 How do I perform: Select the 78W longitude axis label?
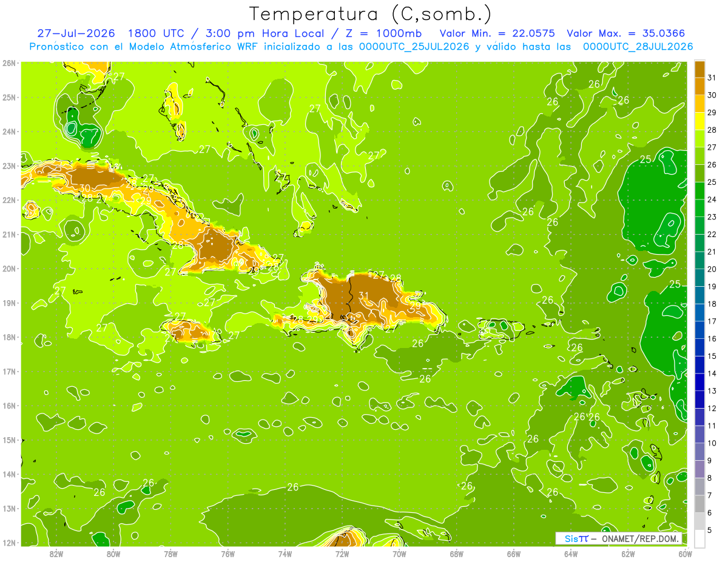pos(170,554)
